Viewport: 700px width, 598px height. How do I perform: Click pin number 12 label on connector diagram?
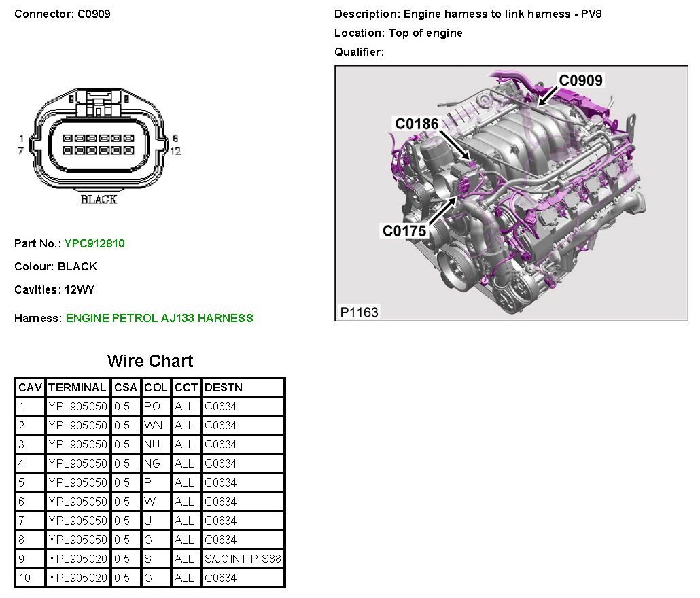coord(175,152)
